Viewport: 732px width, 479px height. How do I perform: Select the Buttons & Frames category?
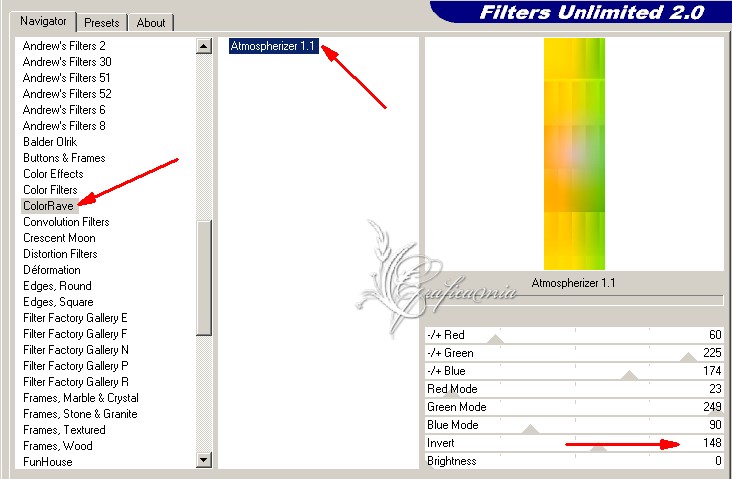coord(64,158)
